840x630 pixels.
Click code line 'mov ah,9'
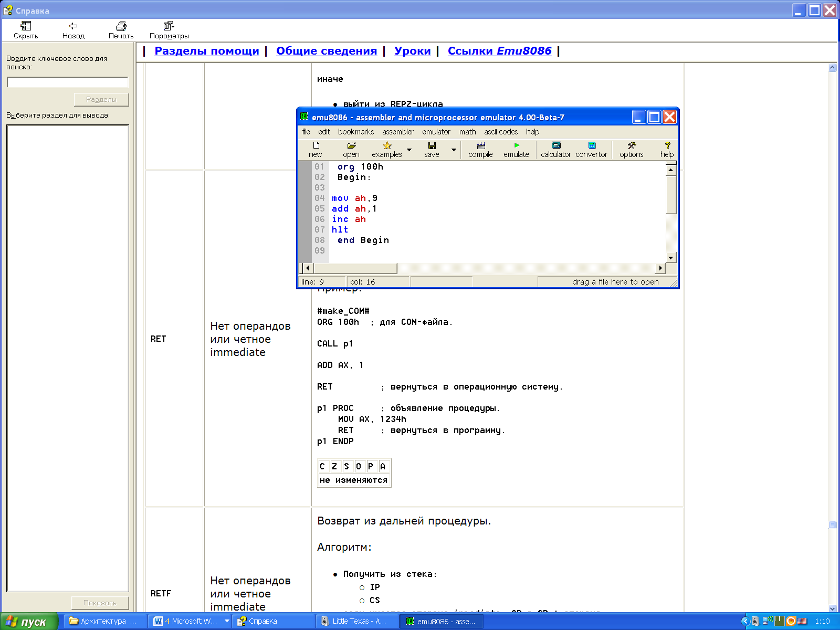(354, 198)
